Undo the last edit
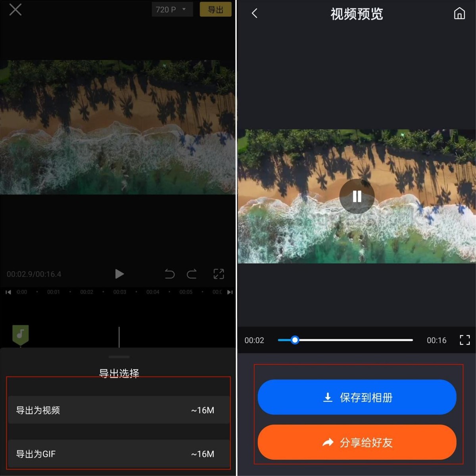 click(169, 274)
